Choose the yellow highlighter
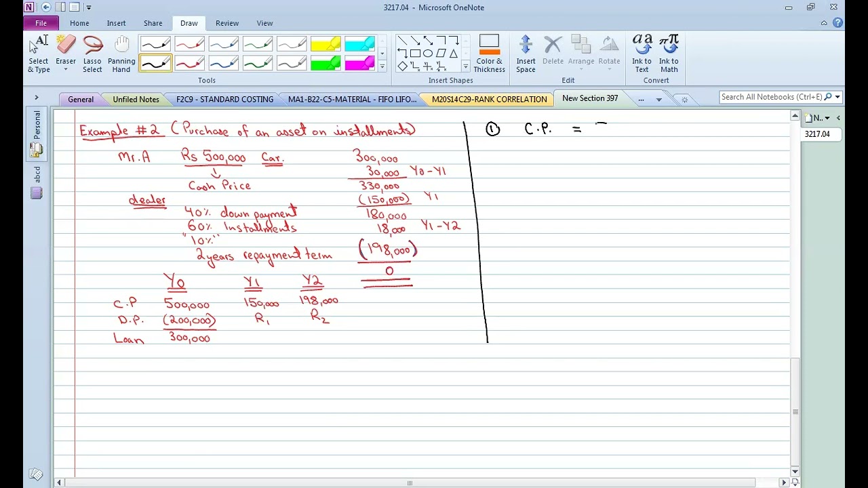The width and height of the screenshot is (868, 488). [325, 45]
